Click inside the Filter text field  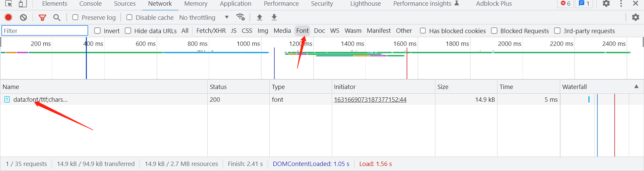[45, 31]
